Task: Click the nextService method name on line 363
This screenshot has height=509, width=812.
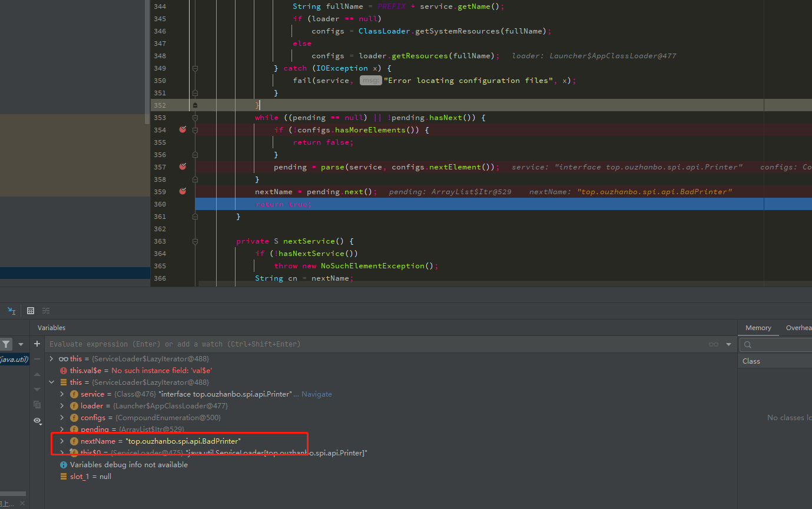Action: (309, 241)
